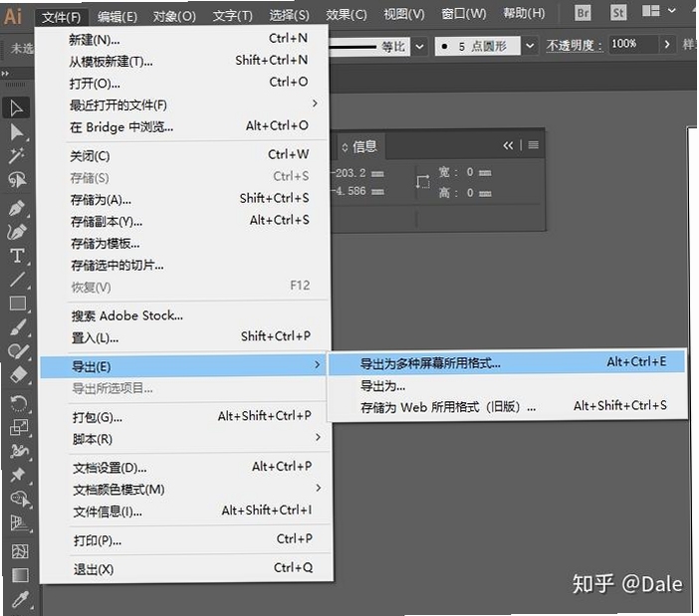Open the arrange documents layout icon

pos(651,11)
